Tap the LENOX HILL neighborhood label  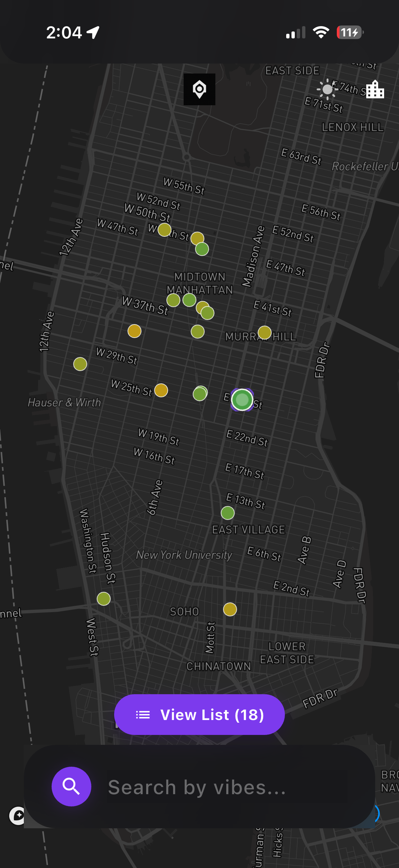[353, 127]
